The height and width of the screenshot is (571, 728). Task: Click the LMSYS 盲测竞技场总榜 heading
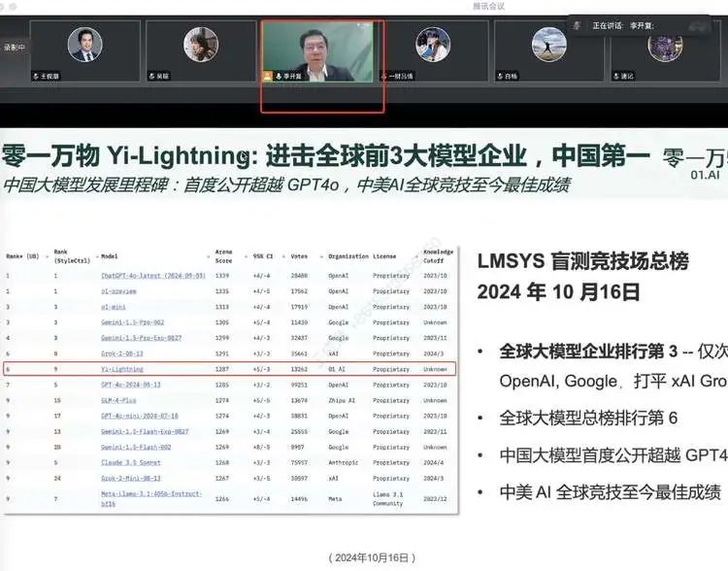(582, 261)
